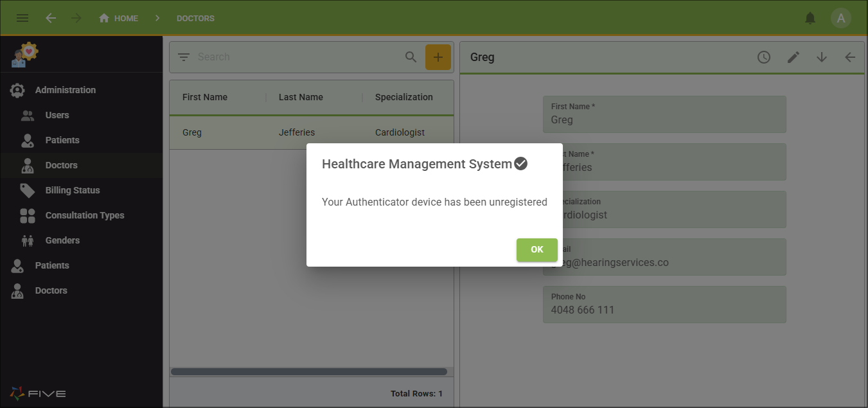Open the notifications bell
Viewport: 868px width, 408px height.
[810, 18]
